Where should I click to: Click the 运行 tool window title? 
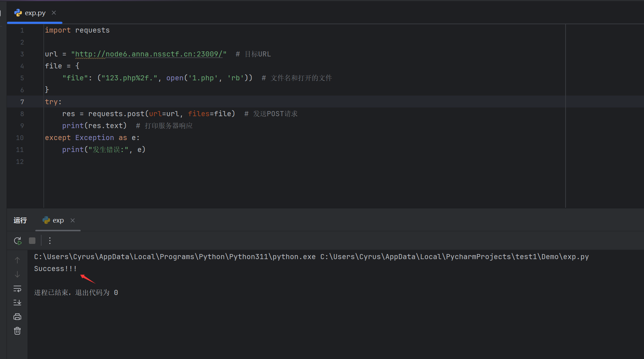click(20, 220)
